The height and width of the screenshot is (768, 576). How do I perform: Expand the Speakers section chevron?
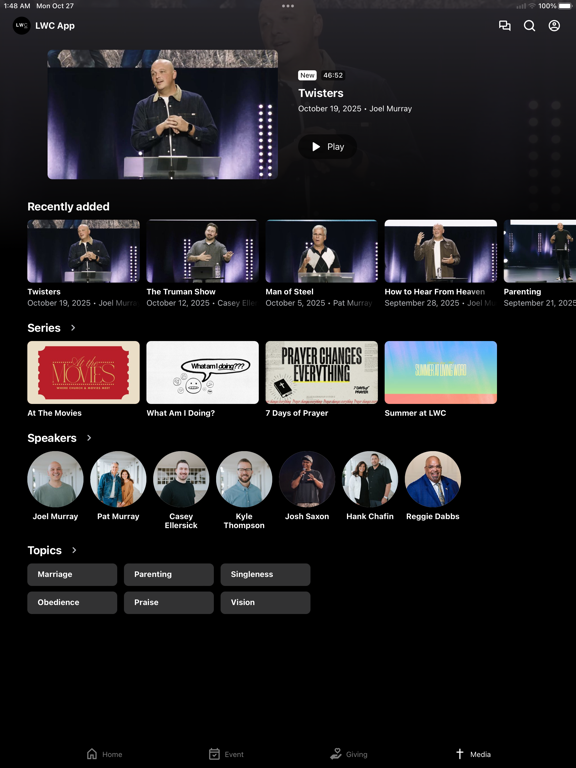89,438
